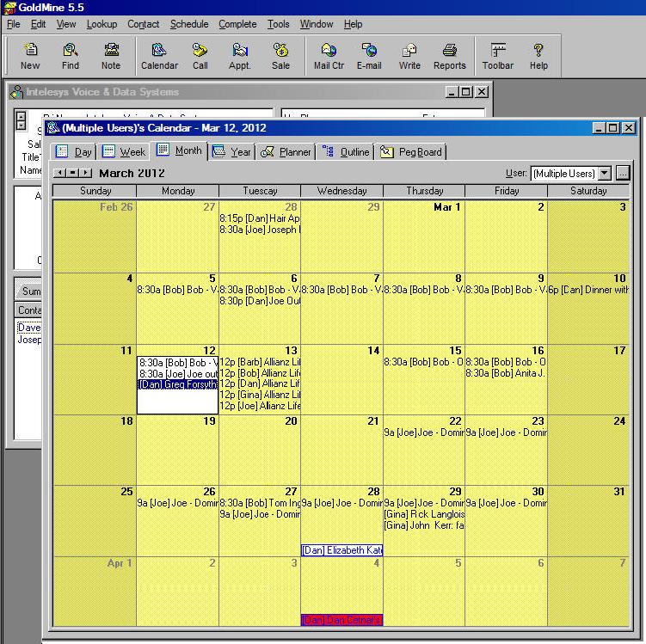Open the Edit menu
This screenshot has height=644, width=646.
[x=39, y=24]
